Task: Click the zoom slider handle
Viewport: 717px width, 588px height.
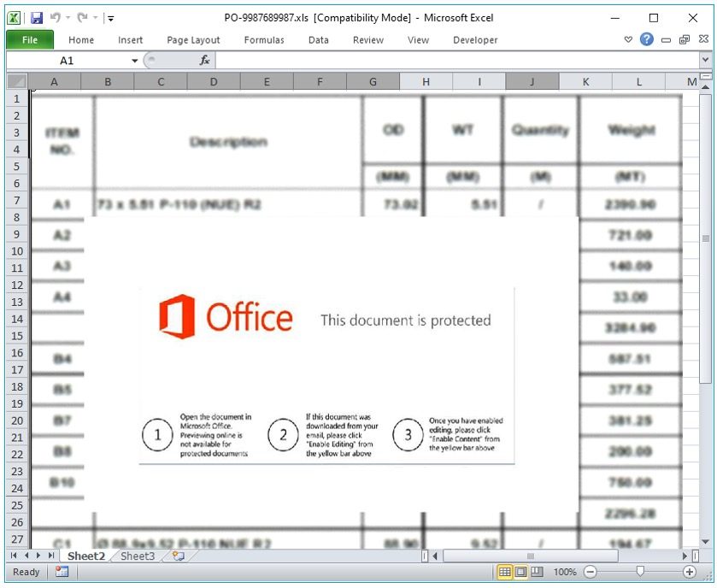Action: pyautogui.click(x=640, y=572)
